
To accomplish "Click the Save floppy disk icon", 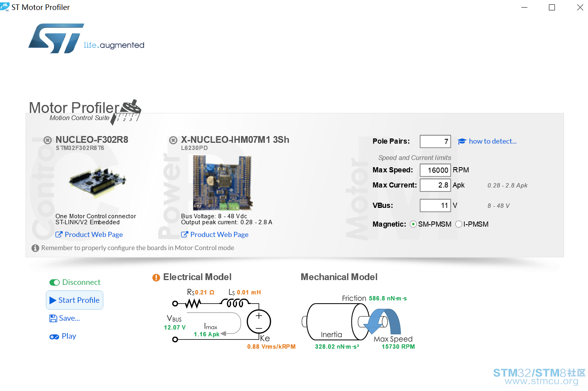I will (53, 318).
